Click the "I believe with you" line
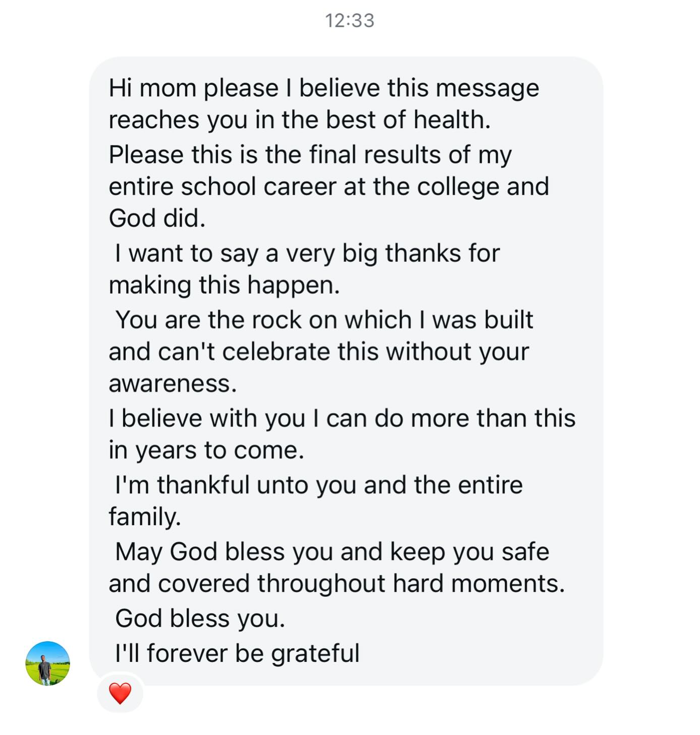 point(207,419)
